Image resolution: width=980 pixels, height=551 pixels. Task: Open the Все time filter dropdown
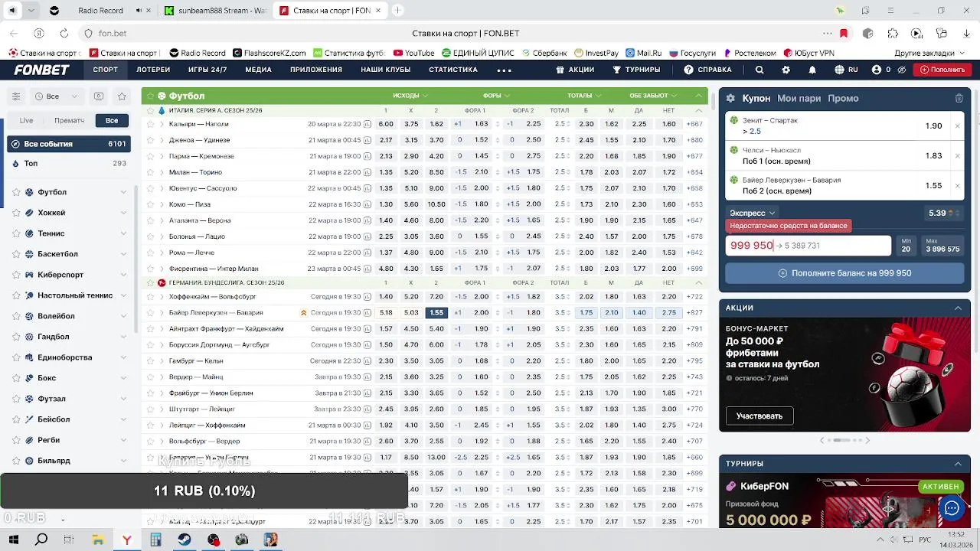point(57,96)
